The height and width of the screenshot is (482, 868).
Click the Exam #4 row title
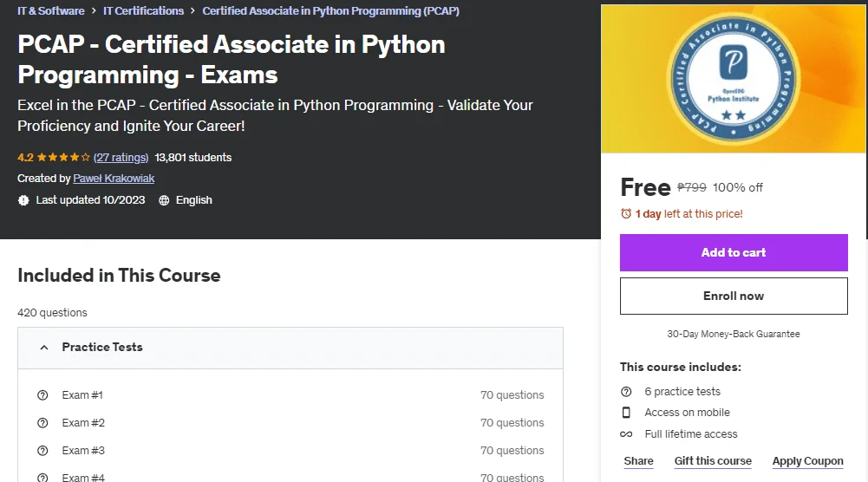(83, 477)
